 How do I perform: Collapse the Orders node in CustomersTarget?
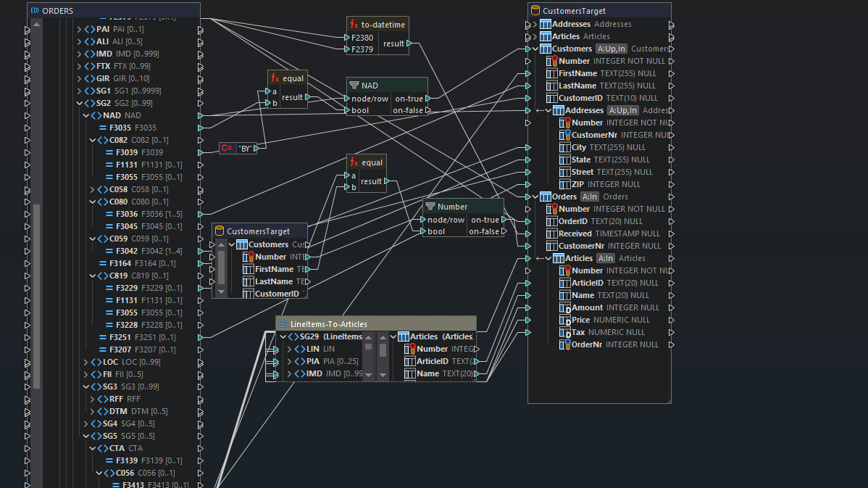click(x=535, y=196)
